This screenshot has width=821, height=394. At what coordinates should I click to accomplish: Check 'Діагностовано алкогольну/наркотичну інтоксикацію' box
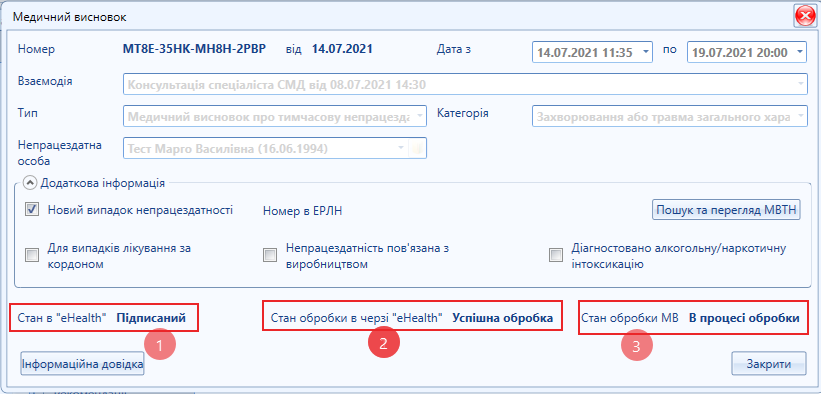pyautogui.click(x=555, y=255)
